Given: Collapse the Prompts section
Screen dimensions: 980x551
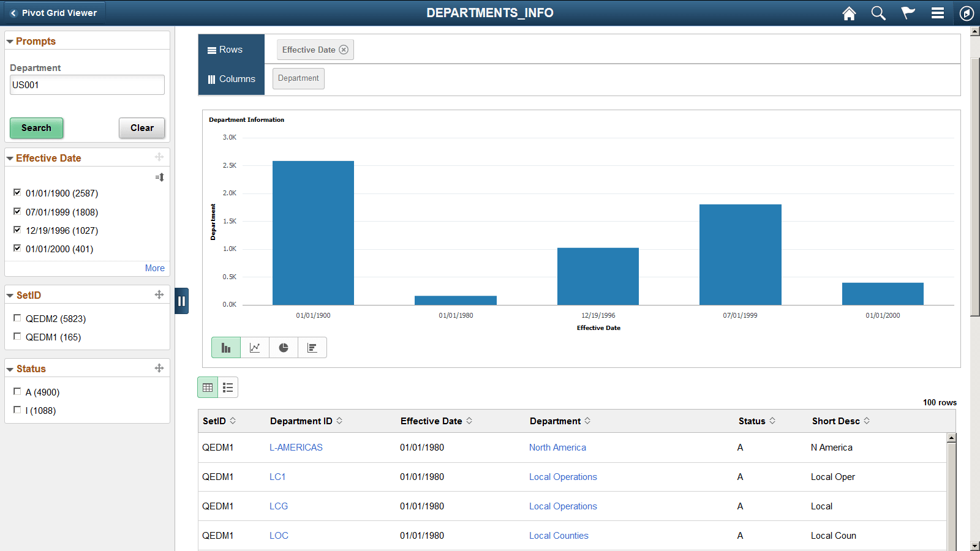Looking at the screenshot, I should [10, 40].
